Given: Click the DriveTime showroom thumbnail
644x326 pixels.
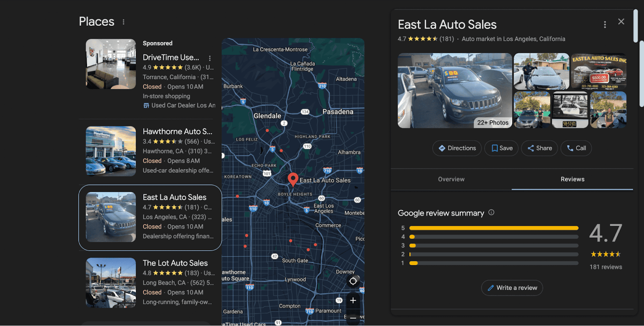Looking at the screenshot, I should 111,64.
